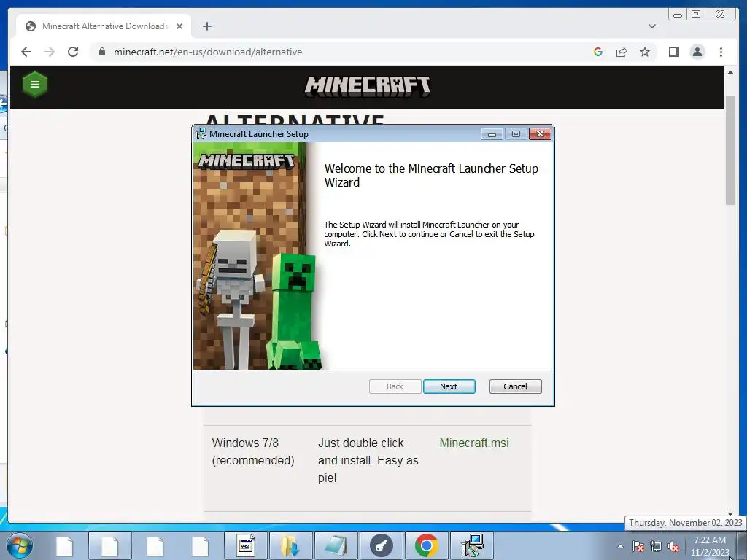The height and width of the screenshot is (560, 747).
Task: Open Chrome from the taskbar
Action: pos(426,545)
